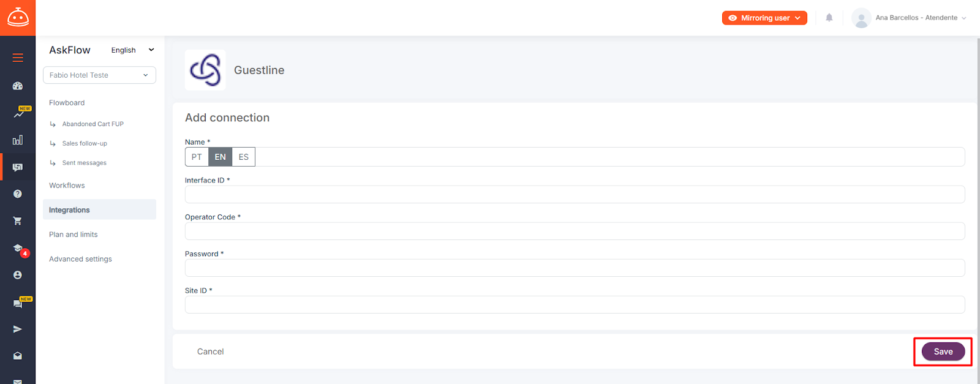Open the dashboard gauge icon in sidebar
Viewport: 980px width, 384px height.
[x=18, y=86]
